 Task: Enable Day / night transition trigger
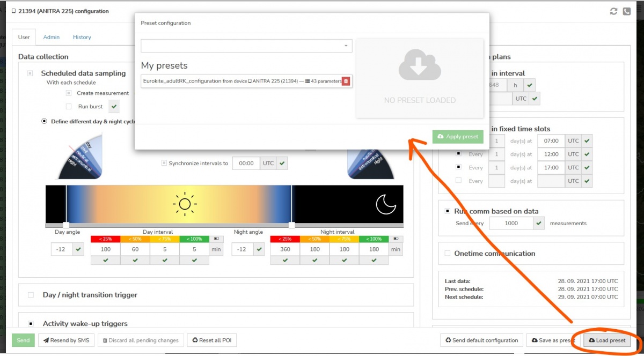[x=31, y=295]
